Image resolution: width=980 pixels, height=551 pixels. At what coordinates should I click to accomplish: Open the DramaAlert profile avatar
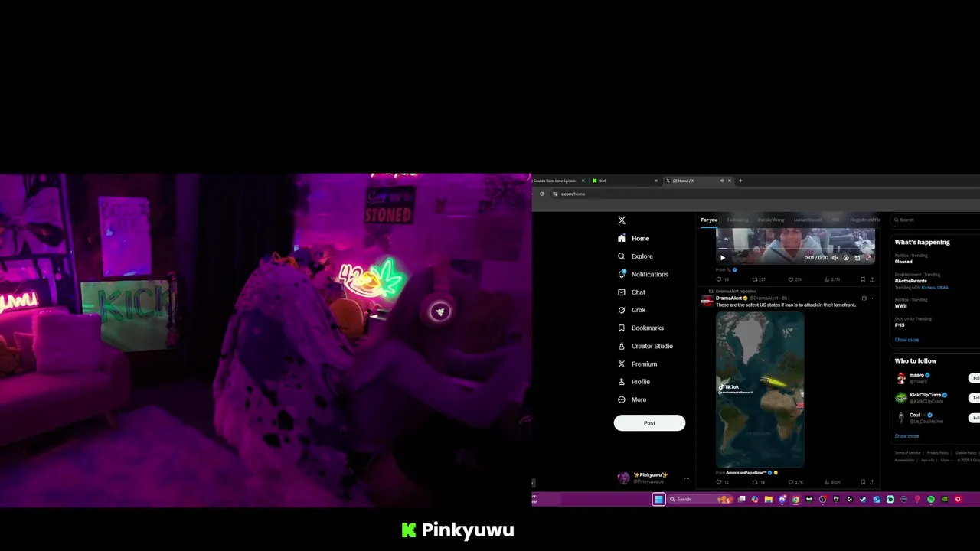[x=707, y=300]
